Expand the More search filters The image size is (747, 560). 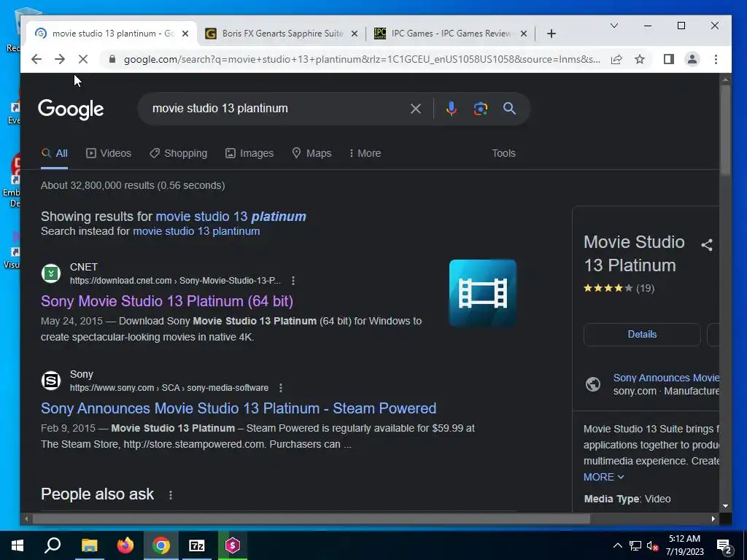(365, 153)
